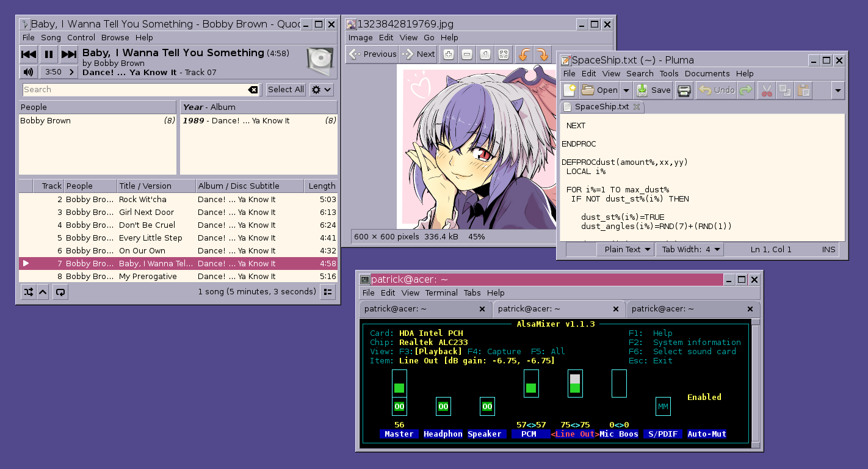The width and height of the screenshot is (868, 469).
Task: Close the second terminal tab
Action: click(616, 309)
